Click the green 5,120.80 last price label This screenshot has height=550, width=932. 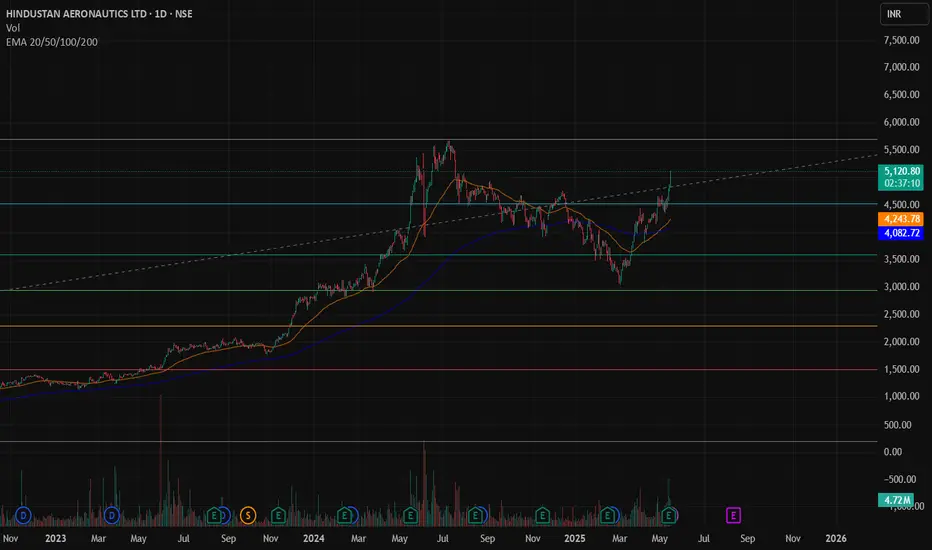(x=901, y=171)
